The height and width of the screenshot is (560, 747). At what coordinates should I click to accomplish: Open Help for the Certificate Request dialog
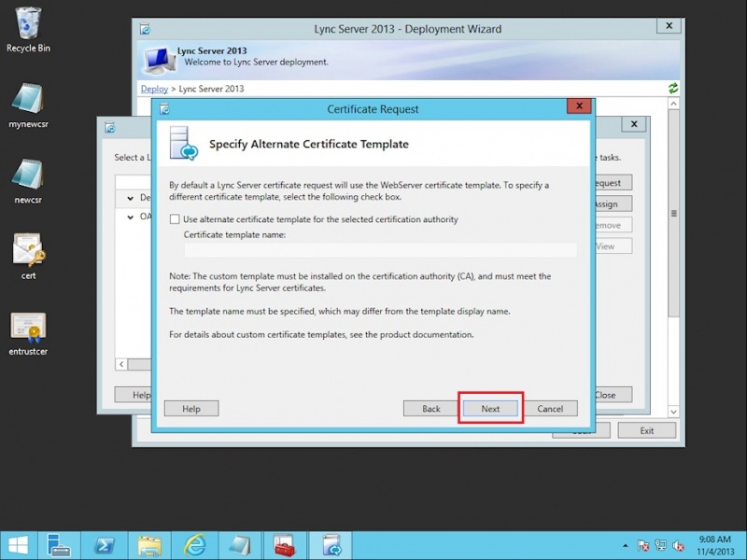point(190,409)
